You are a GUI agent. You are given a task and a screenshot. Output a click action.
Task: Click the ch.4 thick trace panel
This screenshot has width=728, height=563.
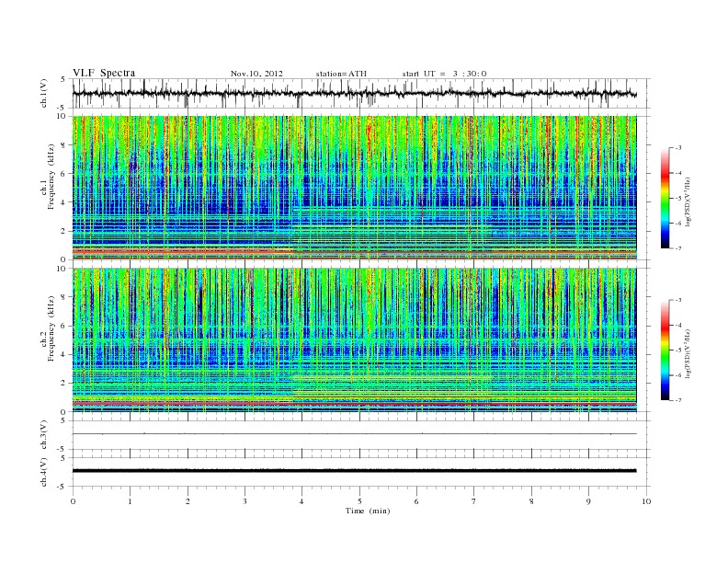tap(361, 472)
